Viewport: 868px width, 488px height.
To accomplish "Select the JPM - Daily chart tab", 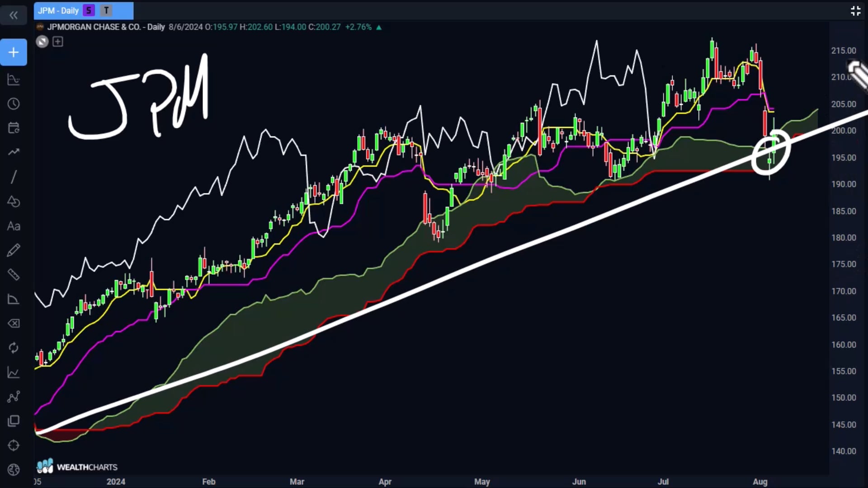I will (x=84, y=10).
